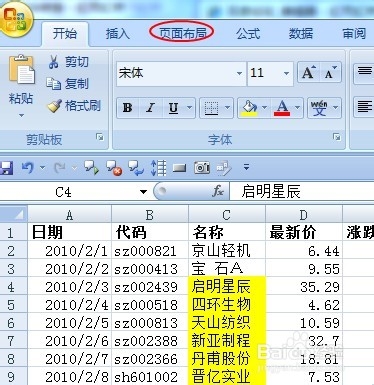Click the redo arrow icon
Viewport: 374px width, 385px height.
click(x=60, y=168)
